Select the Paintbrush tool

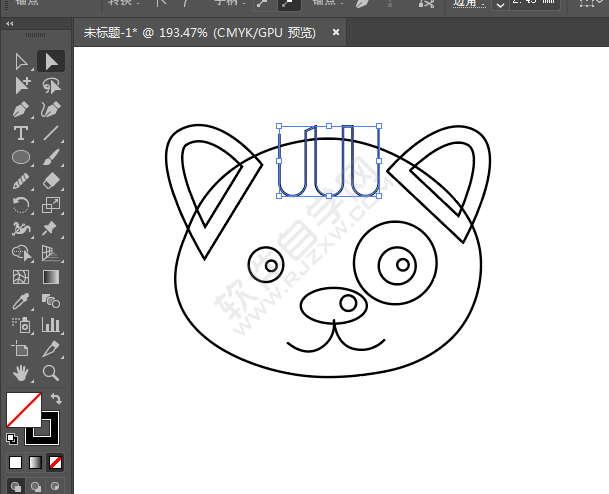51,157
